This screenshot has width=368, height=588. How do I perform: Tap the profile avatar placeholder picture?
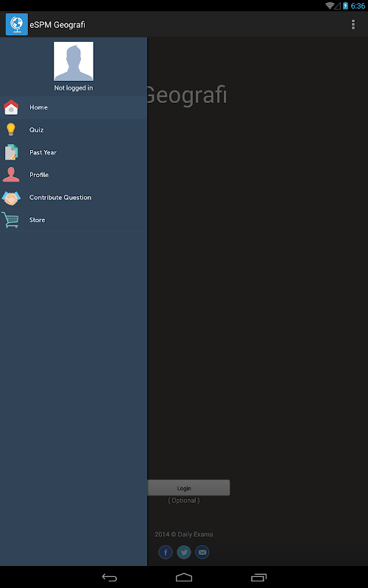tap(74, 62)
